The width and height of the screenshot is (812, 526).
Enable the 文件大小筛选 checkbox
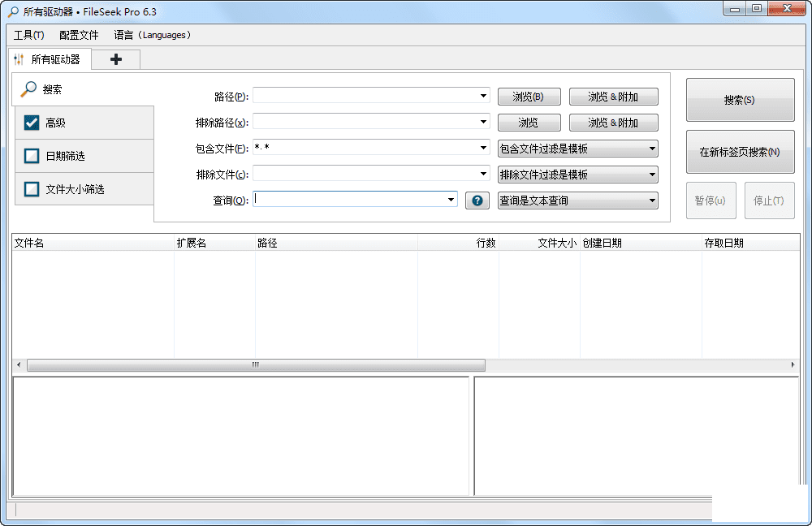point(32,189)
